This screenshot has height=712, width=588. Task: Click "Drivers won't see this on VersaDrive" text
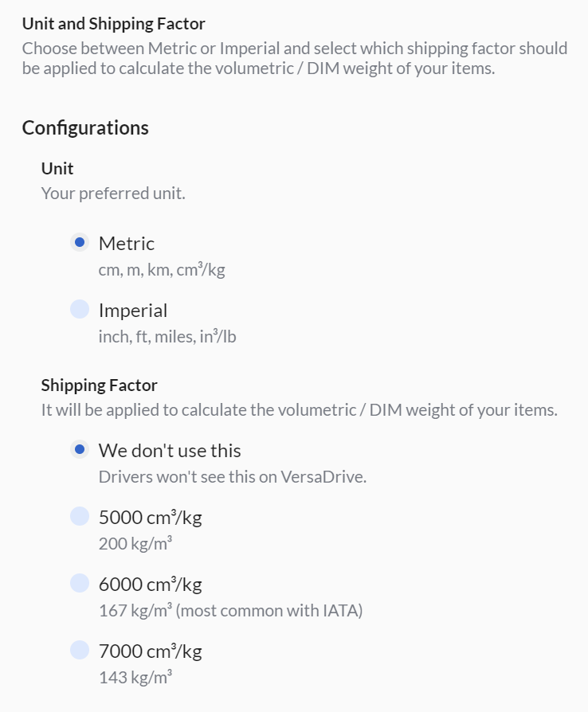click(x=233, y=477)
